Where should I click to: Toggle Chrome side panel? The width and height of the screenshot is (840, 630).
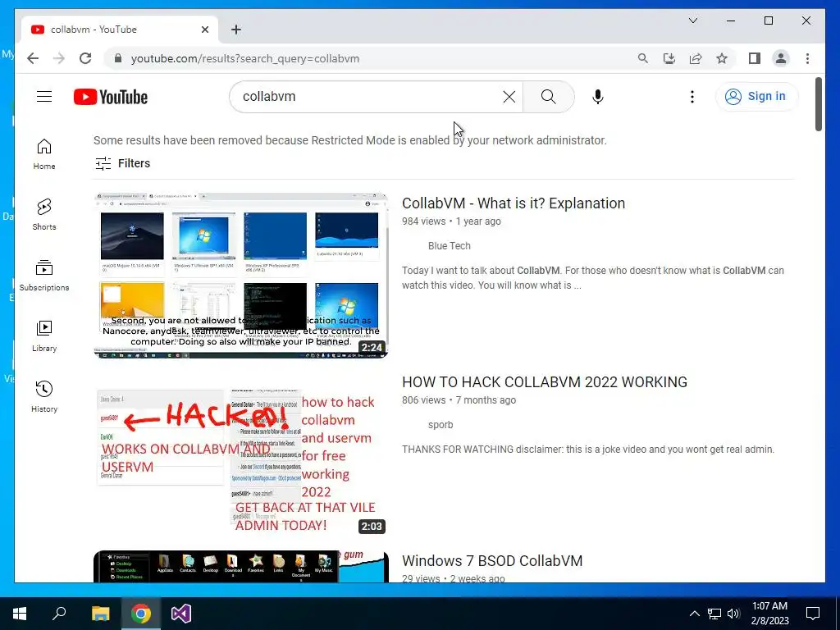[x=755, y=58]
